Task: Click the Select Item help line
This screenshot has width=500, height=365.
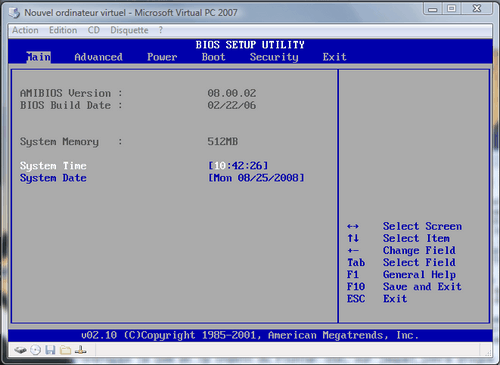Action: pos(398,238)
